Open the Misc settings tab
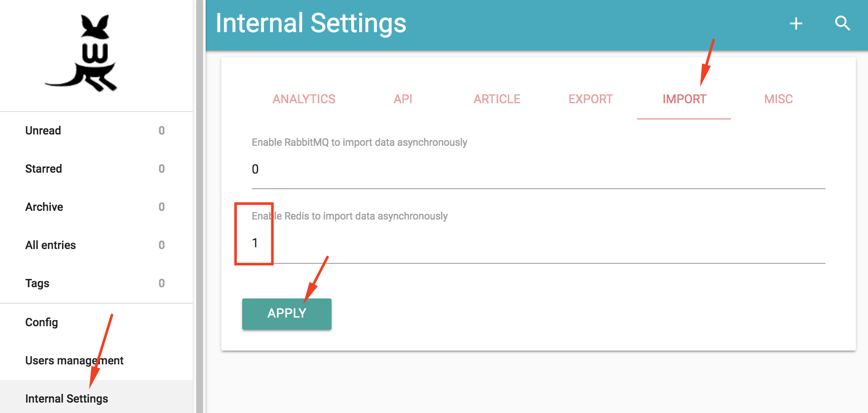Screen dimensions: 868x413 (x=778, y=99)
